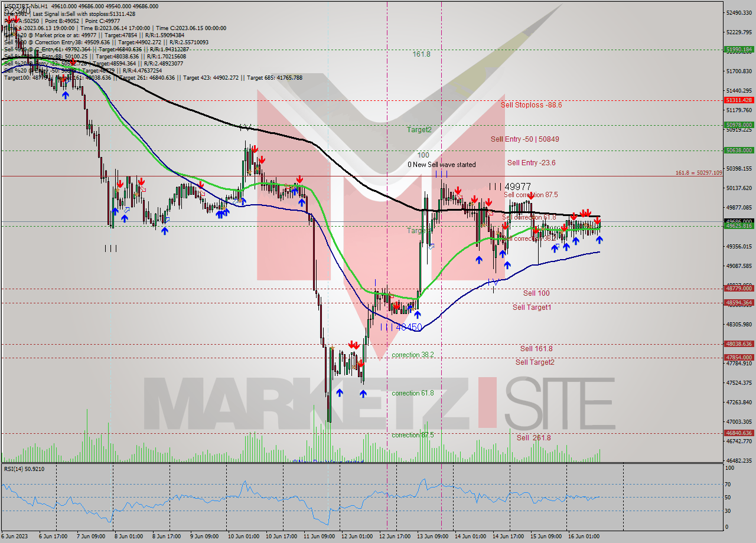Click the green 50638.000 price tag
The image size is (756, 543).
739,151
